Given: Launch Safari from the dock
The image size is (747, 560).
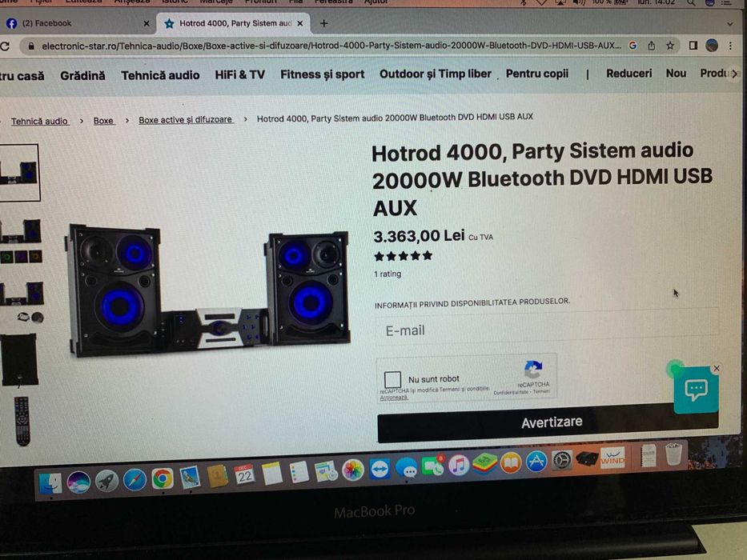Looking at the screenshot, I should pos(135,479).
